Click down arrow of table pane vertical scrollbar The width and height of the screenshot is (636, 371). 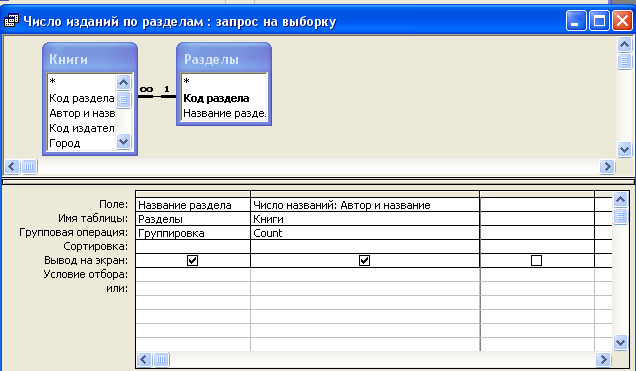(x=624, y=149)
